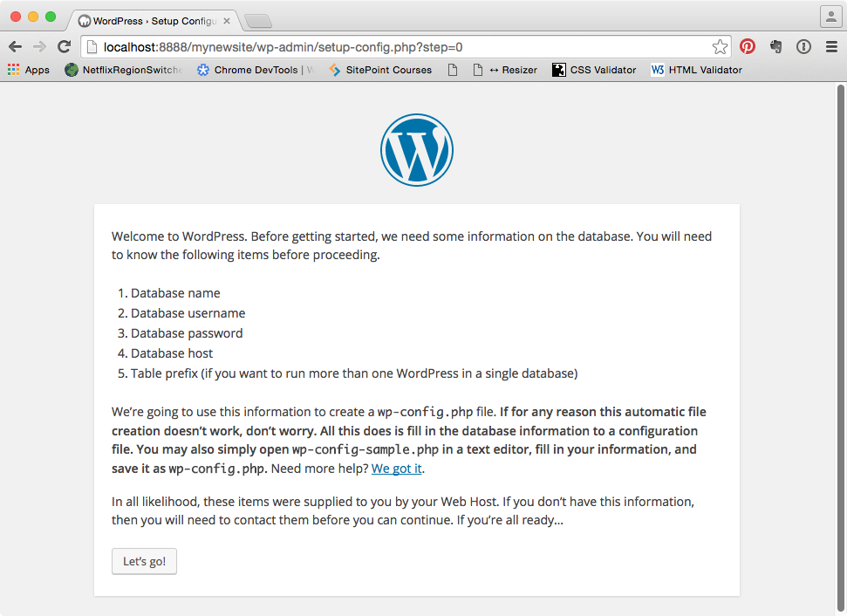Open the CSS Validator bookmark
This screenshot has height=616, width=847.
(x=594, y=70)
